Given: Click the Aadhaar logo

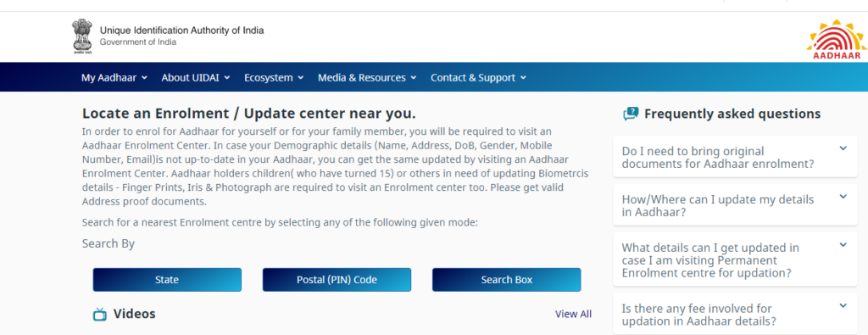Looking at the screenshot, I should coord(836,40).
